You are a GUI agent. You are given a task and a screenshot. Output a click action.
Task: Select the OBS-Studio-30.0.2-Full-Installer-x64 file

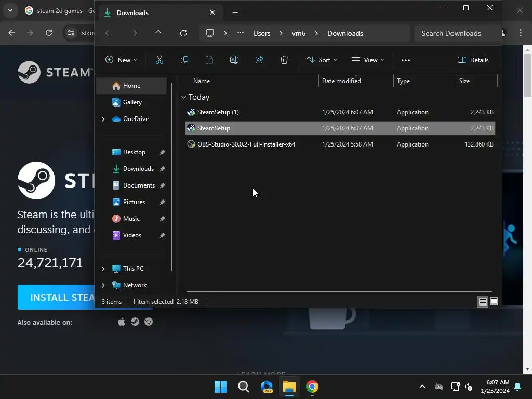coord(340,144)
